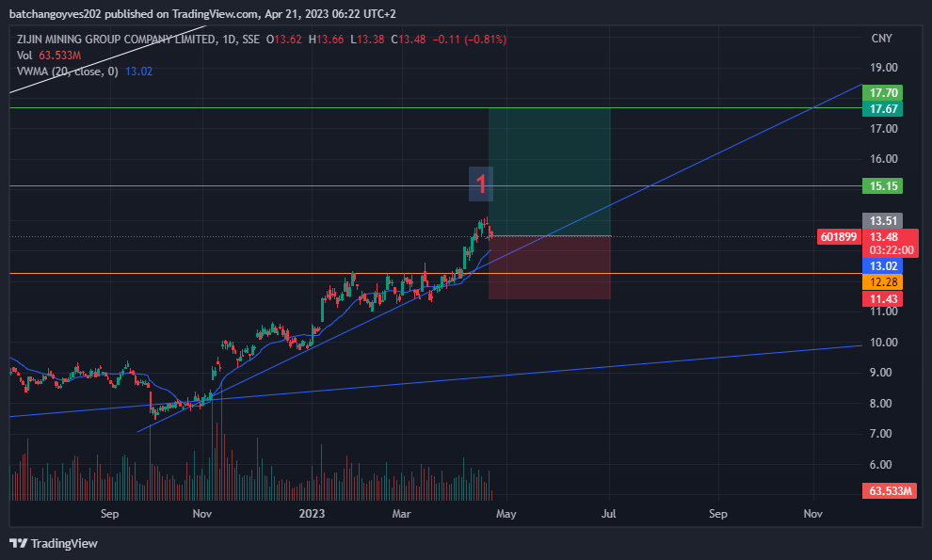Click the open value O13.62 in header
Image resolution: width=932 pixels, height=560 pixels.
click(284, 40)
